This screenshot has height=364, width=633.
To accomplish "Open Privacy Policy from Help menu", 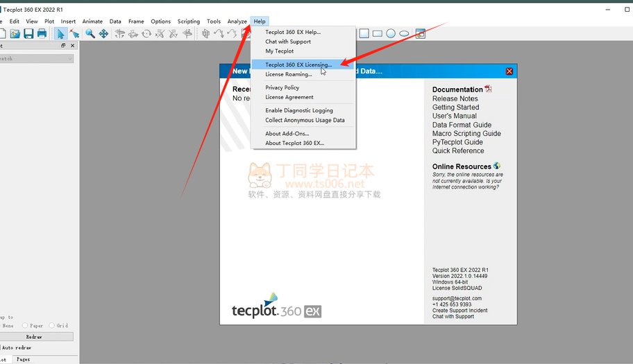I will tap(303, 87).
